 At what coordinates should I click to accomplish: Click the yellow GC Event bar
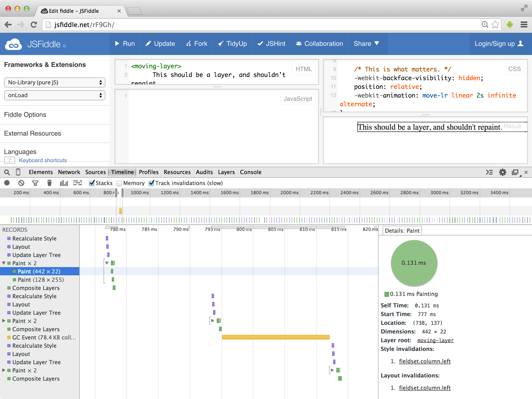point(276,337)
